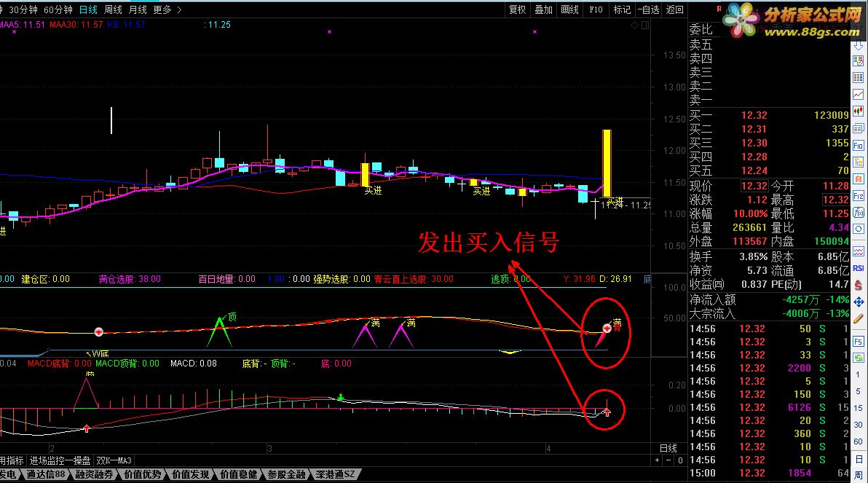Switch to the 价值稳健 tab
Screen dimensions: 868x483
click(x=239, y=475)
